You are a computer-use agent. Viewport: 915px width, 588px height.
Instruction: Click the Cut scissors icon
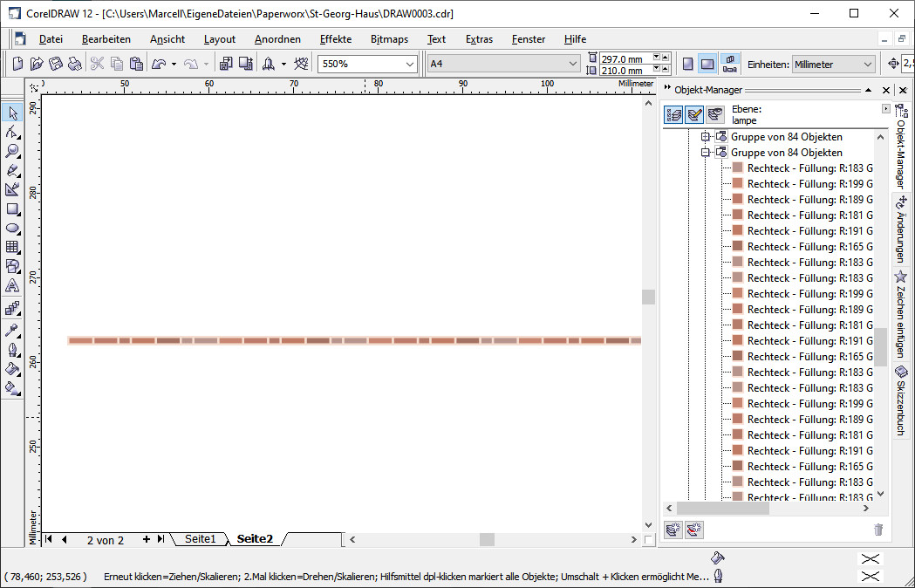97,64
